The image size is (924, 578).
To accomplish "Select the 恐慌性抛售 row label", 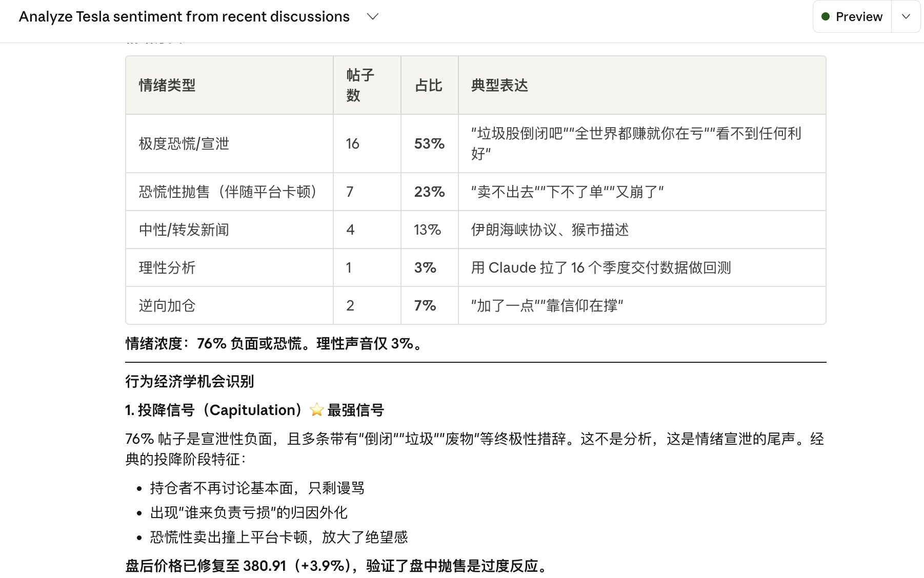I will pos(228,192).
